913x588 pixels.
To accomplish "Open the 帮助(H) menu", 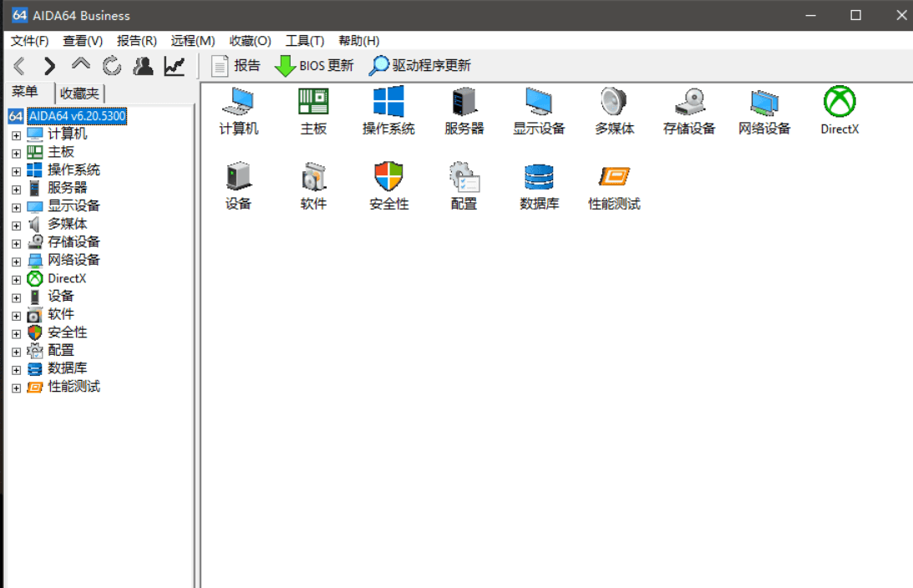I will pyautogui.click(x=358, y=41).
